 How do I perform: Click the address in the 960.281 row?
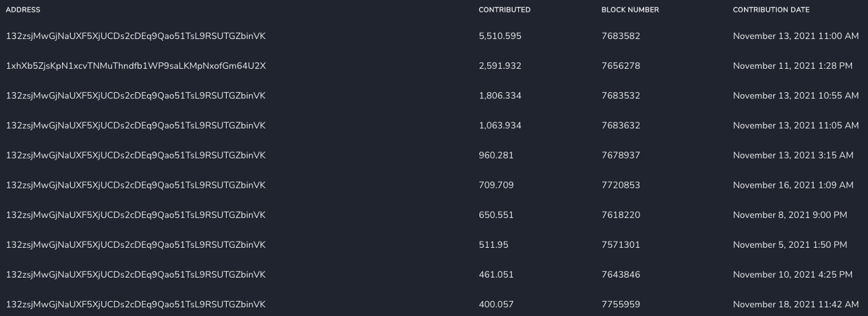[136, 155]
